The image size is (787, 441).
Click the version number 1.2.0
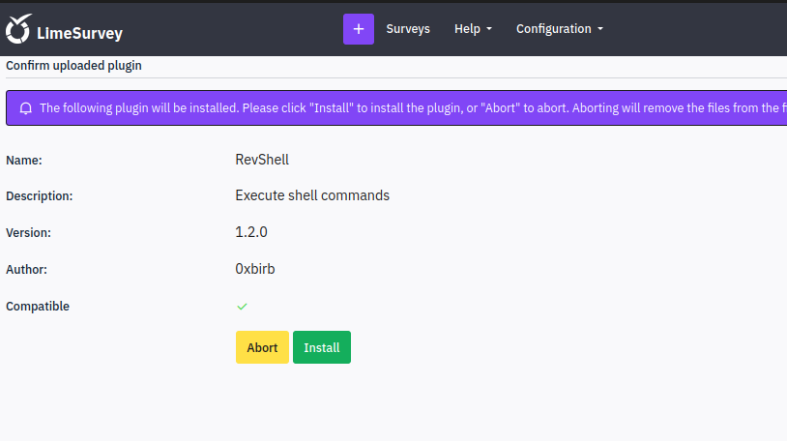point(251,232)
